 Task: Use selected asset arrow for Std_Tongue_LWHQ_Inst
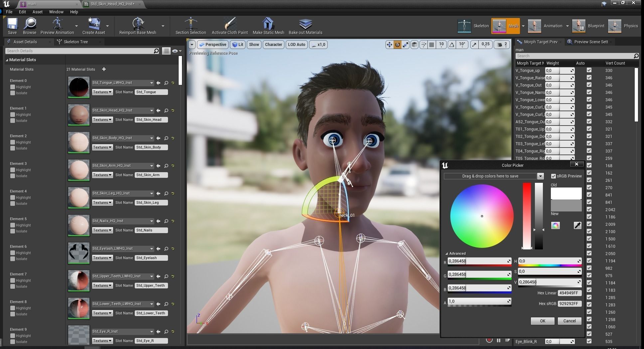pyautogui.click(x=158, y=83)
